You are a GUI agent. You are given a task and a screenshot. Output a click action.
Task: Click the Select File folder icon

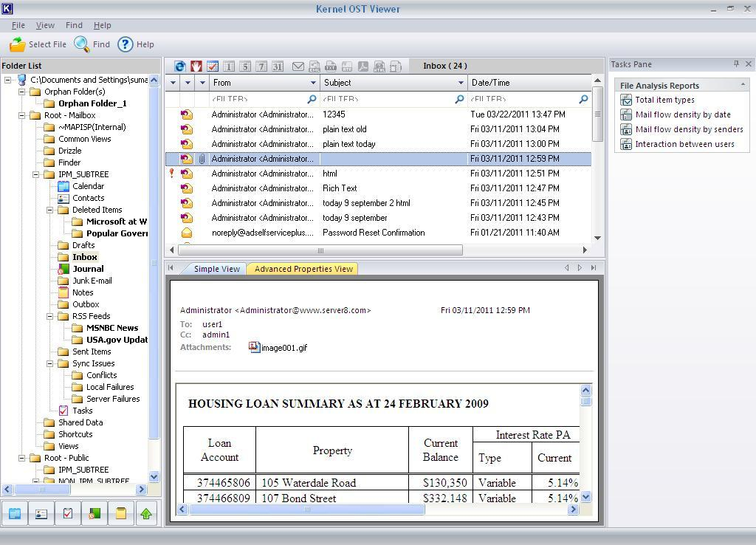pyautogui.click(x=18, y=44)
